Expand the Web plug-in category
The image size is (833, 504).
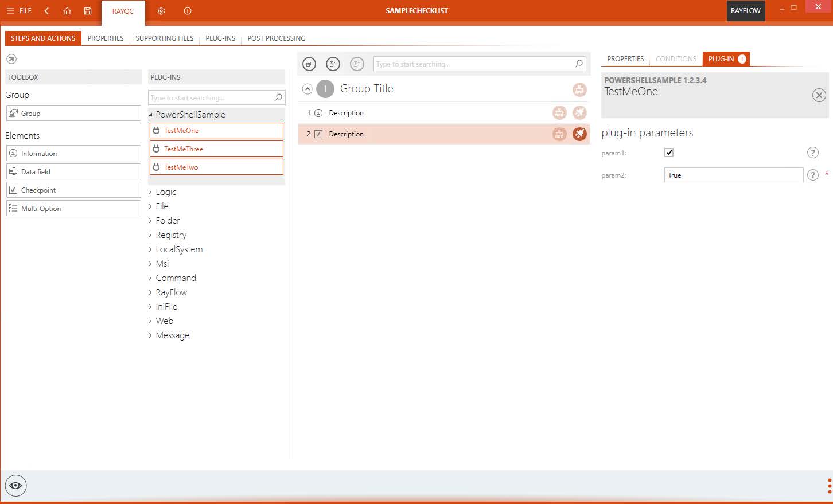coord(150,321)
